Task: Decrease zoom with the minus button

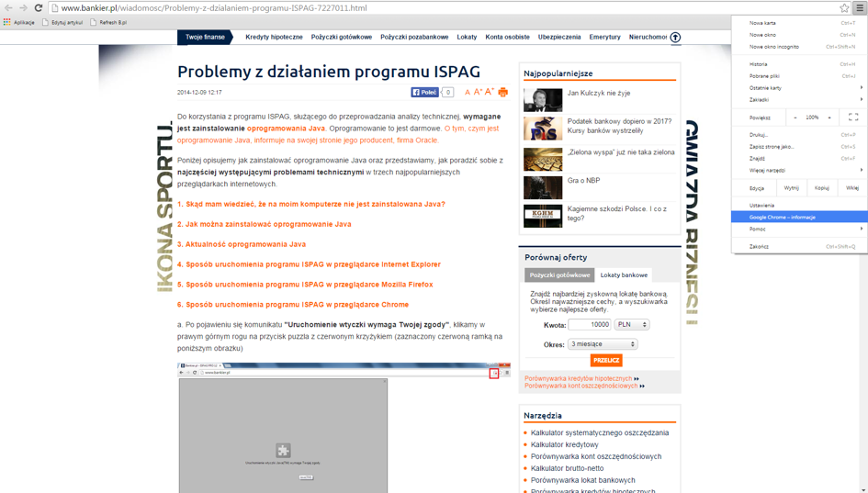Action: 795,118
